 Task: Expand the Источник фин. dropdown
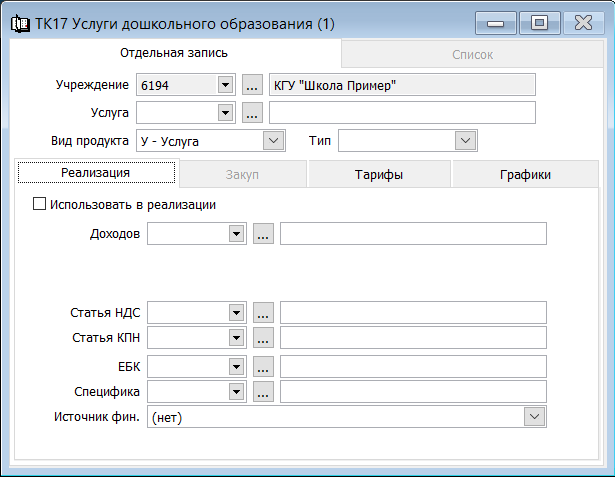534,417
